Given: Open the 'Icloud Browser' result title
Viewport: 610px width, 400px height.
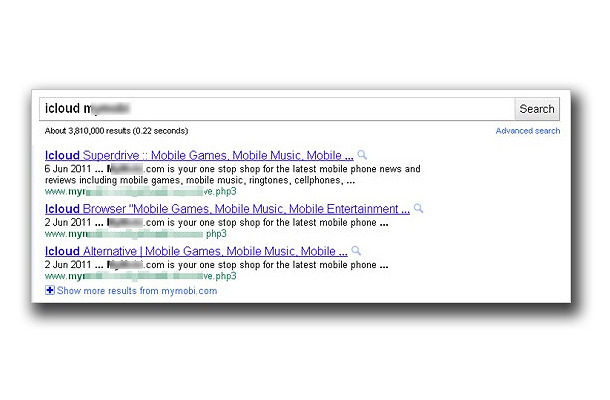Looking at the screenshot, I should 227,209.
